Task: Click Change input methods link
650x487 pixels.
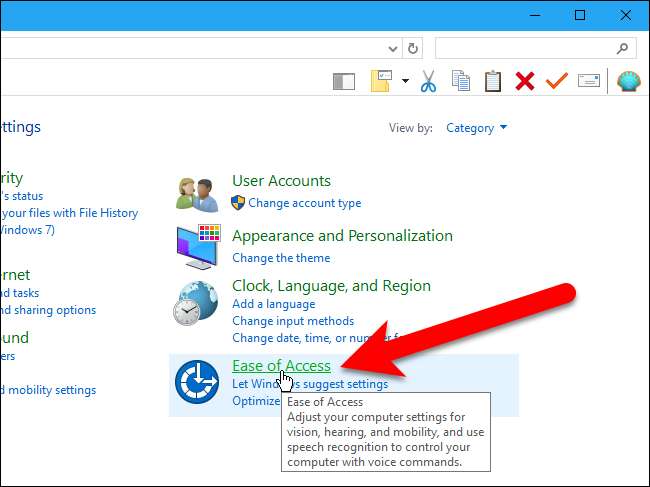Action: pos(293,321)
